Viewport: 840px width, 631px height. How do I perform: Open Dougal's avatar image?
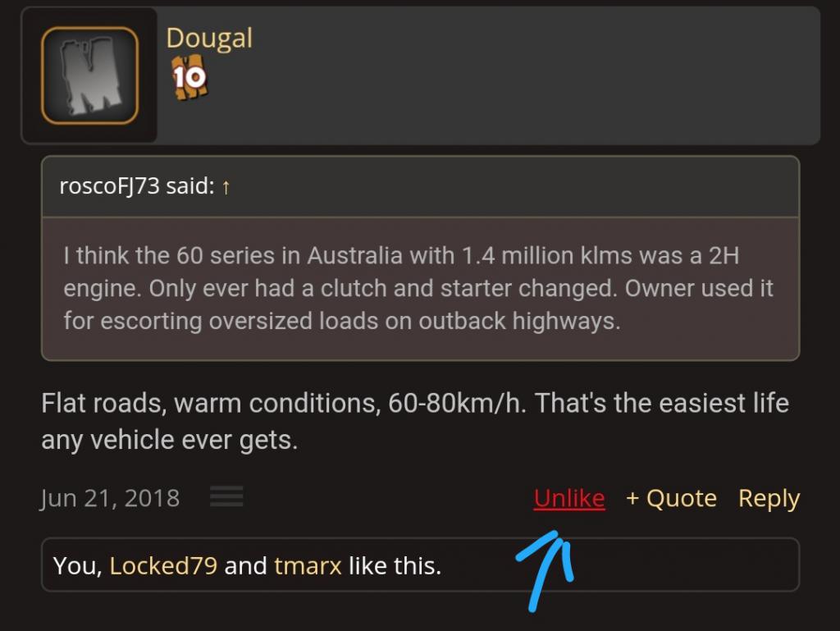90,75
